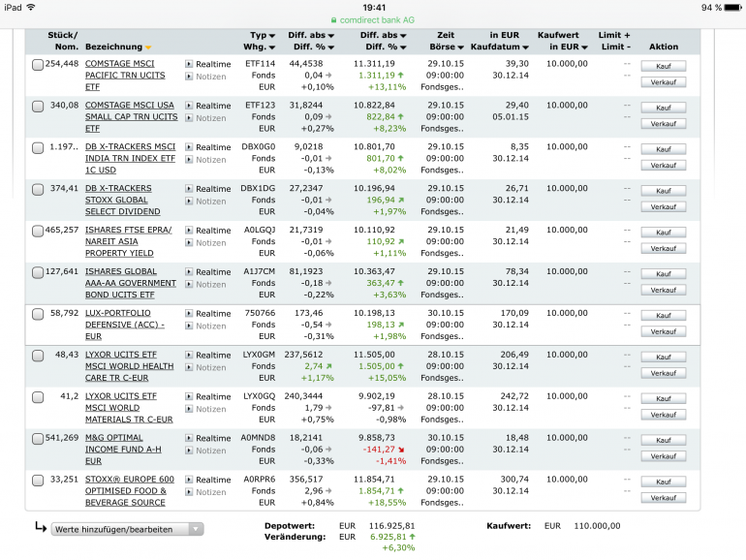Click Verkauf for Stoxx Europe 600 Food
Image resolution: width=746 pixels, height=560 pixels.
coord(664,498)
